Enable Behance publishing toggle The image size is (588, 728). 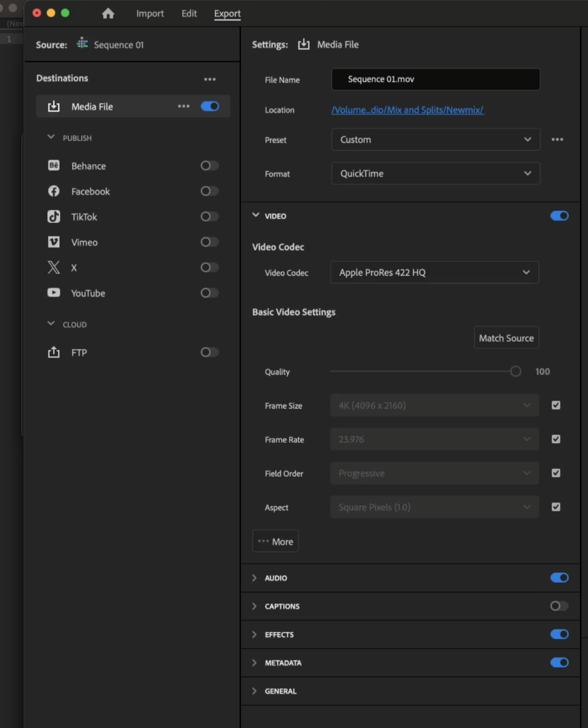pos(209,165)
